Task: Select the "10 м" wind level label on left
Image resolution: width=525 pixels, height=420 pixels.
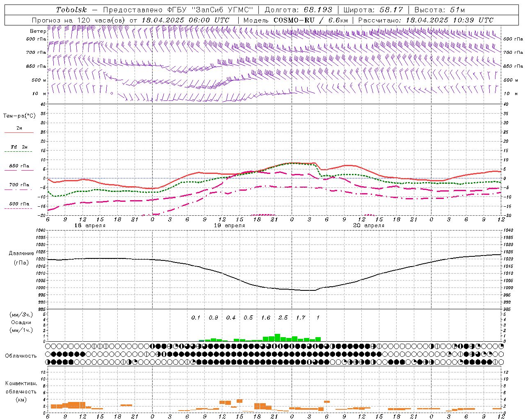Action: [39, 94]
